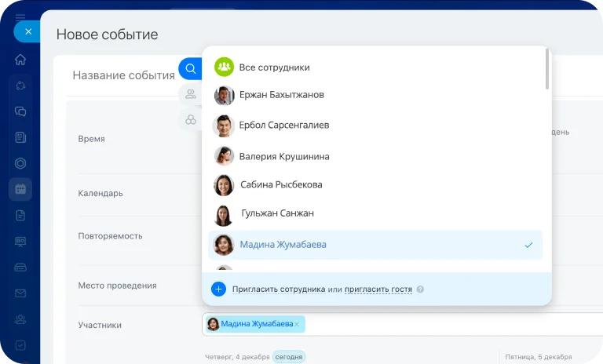Screen dimensions: 603x364
Task: Open the mail envelope sidebar icon
Action: [20, 293]
